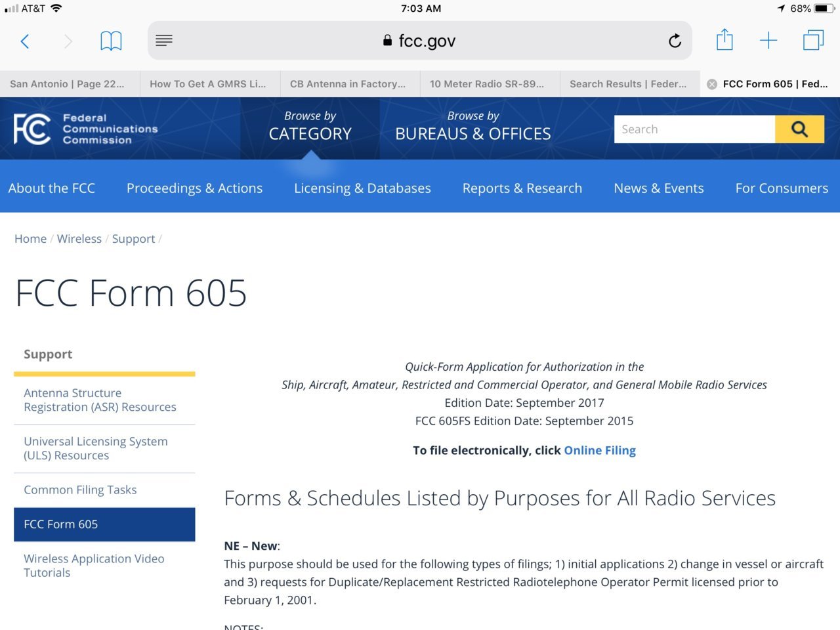The height and width of the screenshot is (630, 840).
Task: Expand Browse by Category menu
Action: (310, 126)
